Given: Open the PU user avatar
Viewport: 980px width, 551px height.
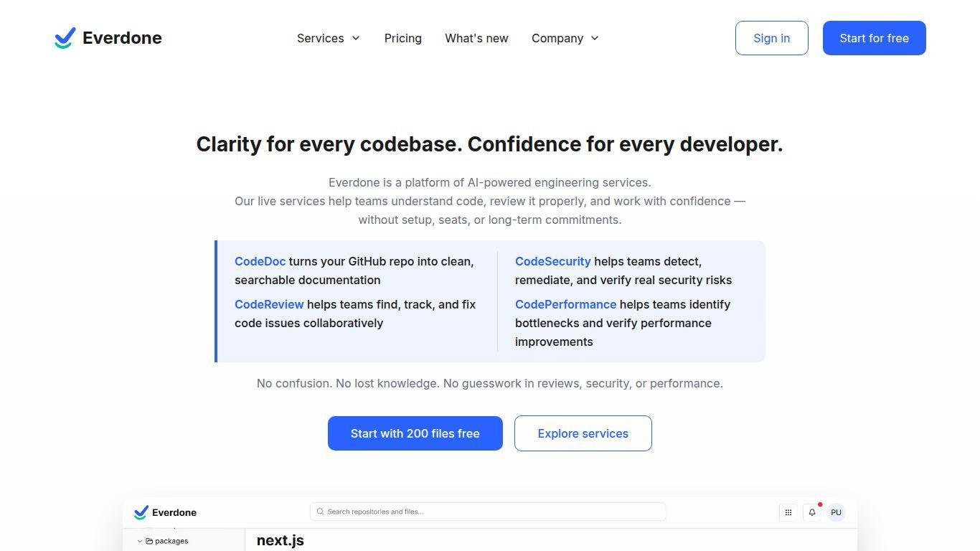Looking at the screenshot, I should click(x=836, y=512).
